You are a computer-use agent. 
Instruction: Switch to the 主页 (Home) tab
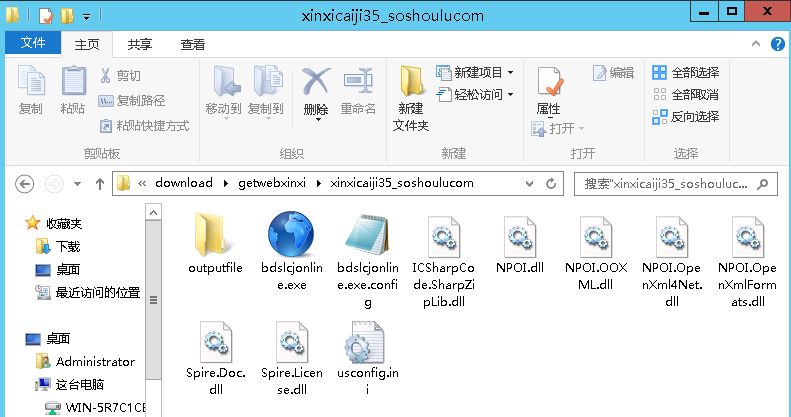(x=87, y=44)
